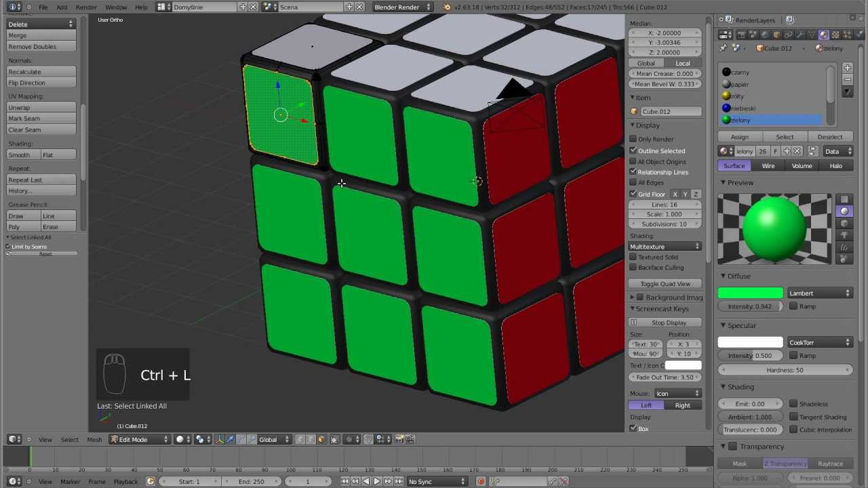Open the Modifiers wrench icon
Screen dimensions: 868x488
pyautogui.click(x=800, y=35)
